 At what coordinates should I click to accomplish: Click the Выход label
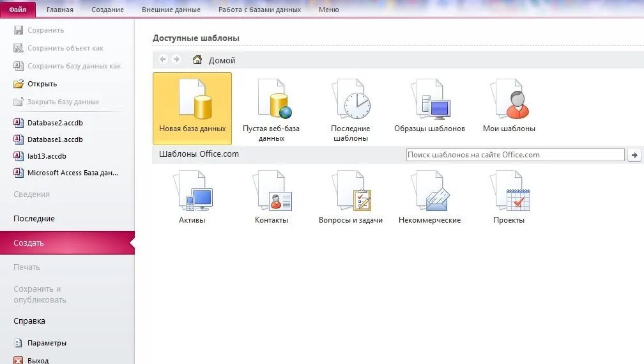[x=38, y=360]
